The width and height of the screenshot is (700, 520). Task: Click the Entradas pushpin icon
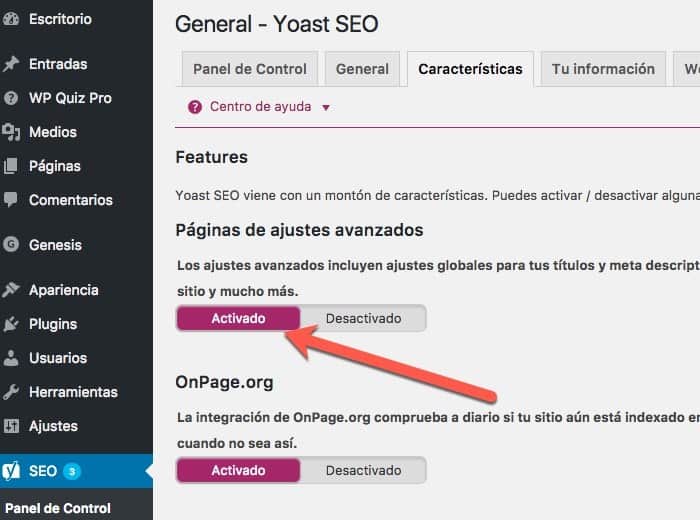(x=11, y=64)
